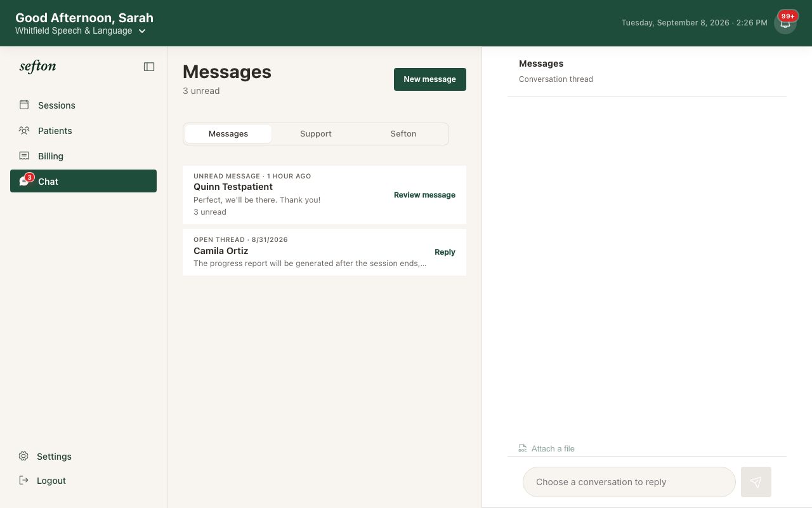Expand the Whitfield Speech & Language dropdown chevron
The width and height of the screenshot is (812, 508).
click(142, 31)
